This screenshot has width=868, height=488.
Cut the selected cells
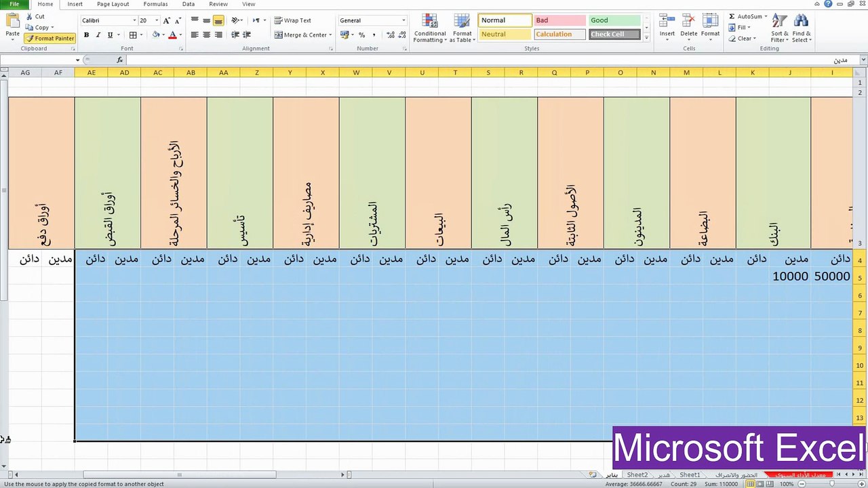[35, 16]
